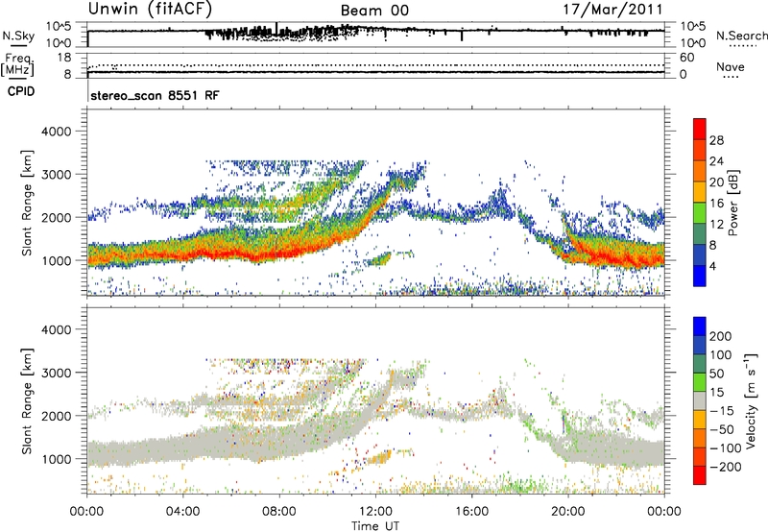Click the 'Velocity [m s⁻¹]' color bar title
The height and width of the screenshot is (532, 768).
(x=751, y=400)
